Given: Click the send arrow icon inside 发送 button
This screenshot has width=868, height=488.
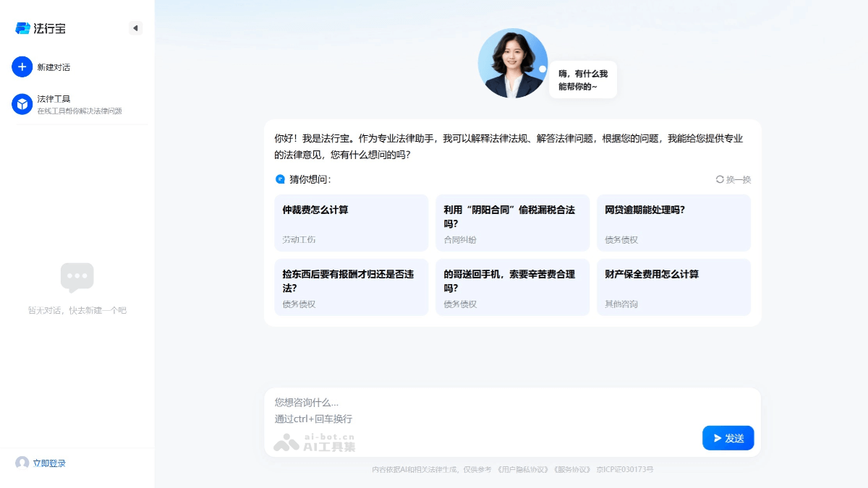Looking at the screenshot, I should [x=716, y=437].
